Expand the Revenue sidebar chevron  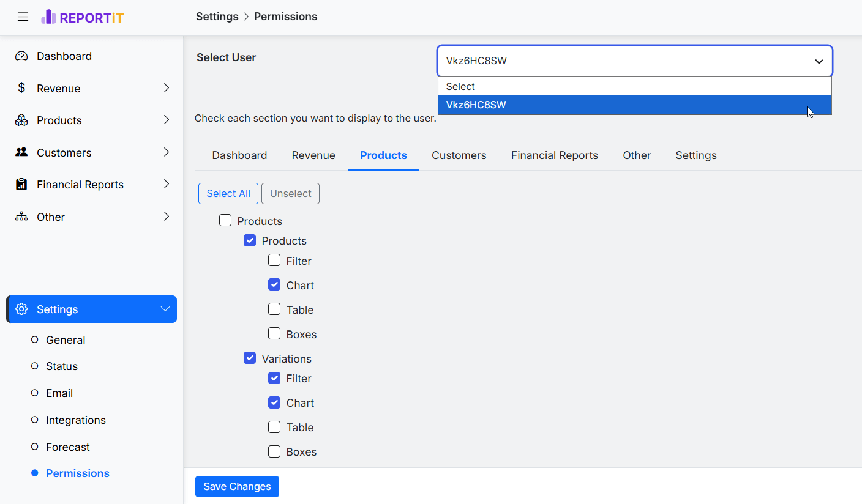(x=166, y=88)
